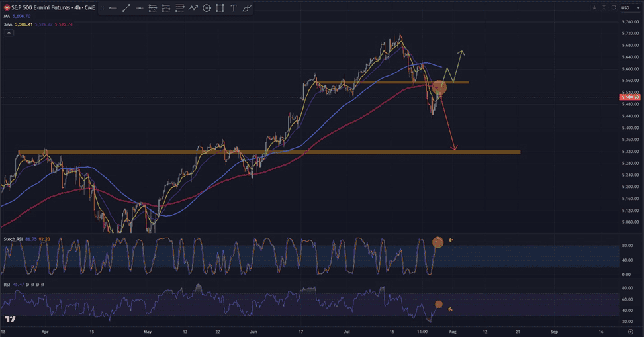The image size is (644, 337).
Task: Collapse the indicator legend with the chevron
Action: (x=9, y=33)
